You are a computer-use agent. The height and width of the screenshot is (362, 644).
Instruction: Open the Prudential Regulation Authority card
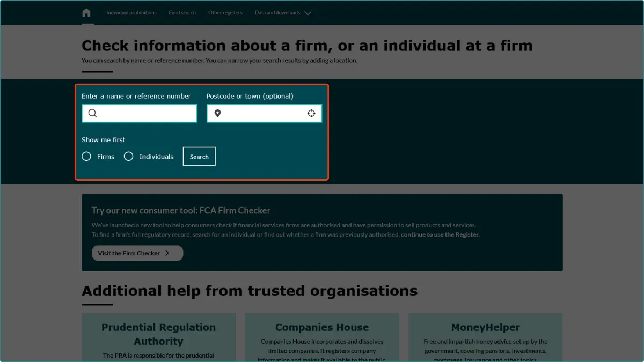158,335
